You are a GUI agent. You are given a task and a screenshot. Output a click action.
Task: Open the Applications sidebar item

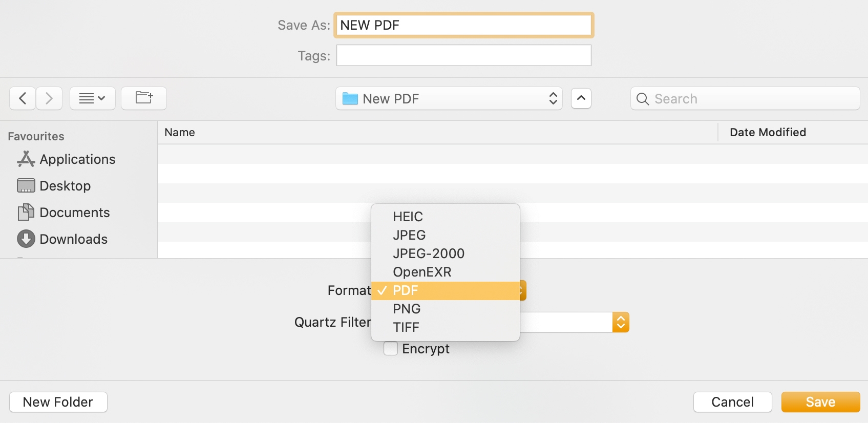(x=77, y=159)
